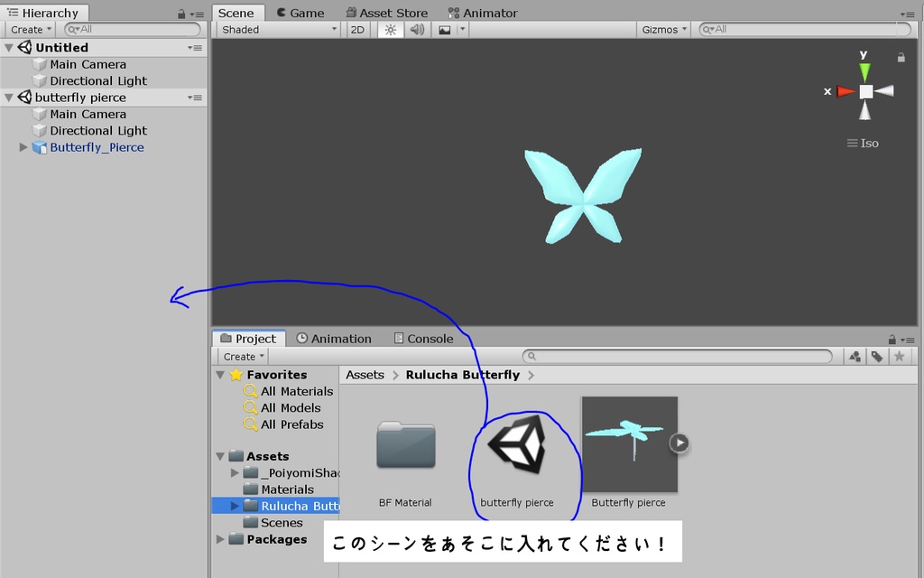The image size is (924, 578).
Task: Click the favorites star icon in the Project toolbar
Action: [x=899, y=356]
